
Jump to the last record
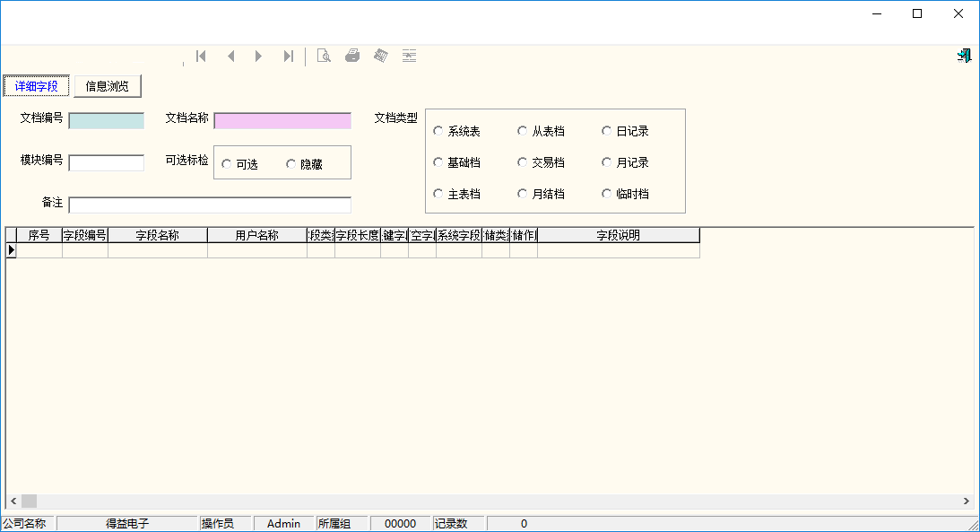[x=288, y=57]
